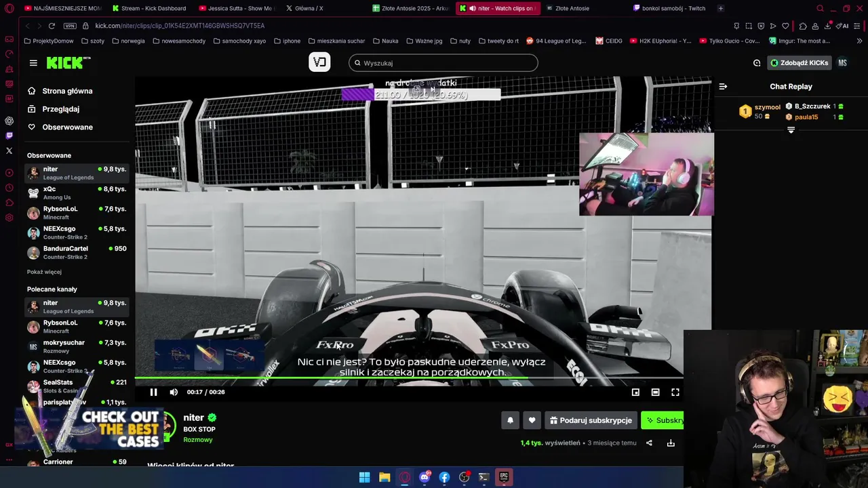868x488 pixels.
Task: Open norwegia bookmarks folder
Action: click(128, 41)
